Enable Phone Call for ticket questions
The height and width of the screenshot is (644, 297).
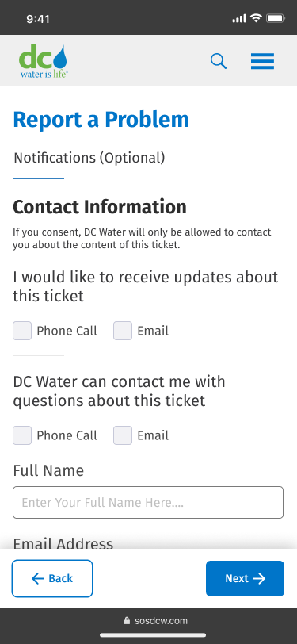tap(22, 435)
